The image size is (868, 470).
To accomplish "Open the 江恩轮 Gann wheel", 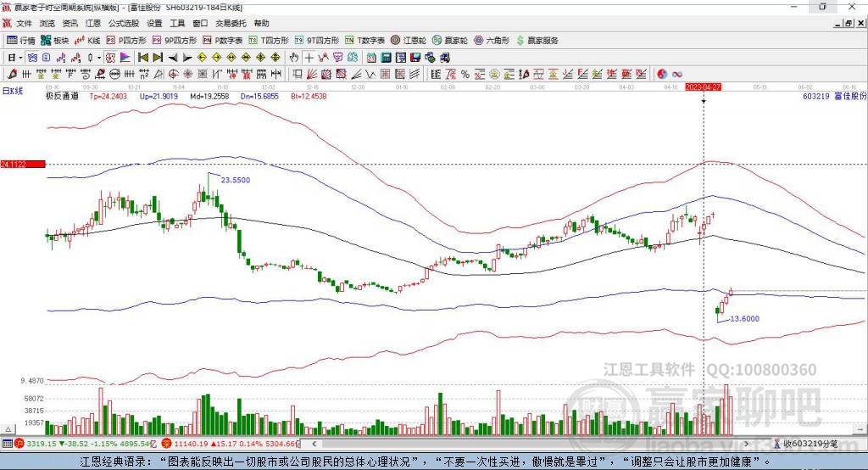I will click(409, 41).
